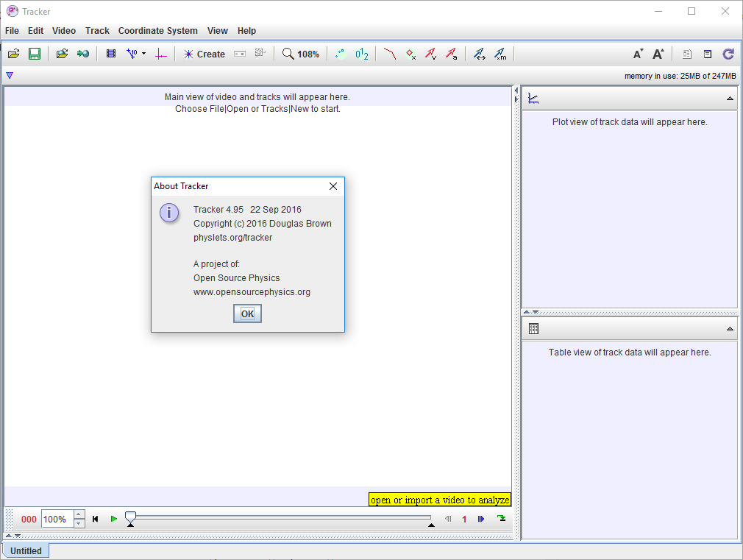
Task: Toggle the position labels 012 icon
Action: tap(361, 54)
